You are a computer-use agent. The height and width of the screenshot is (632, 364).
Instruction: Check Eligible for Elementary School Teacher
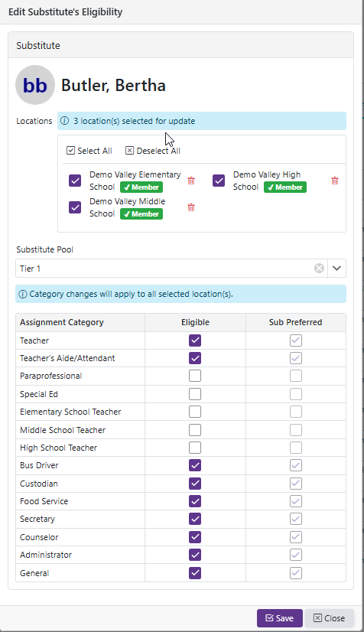click(x=195, y=412)
